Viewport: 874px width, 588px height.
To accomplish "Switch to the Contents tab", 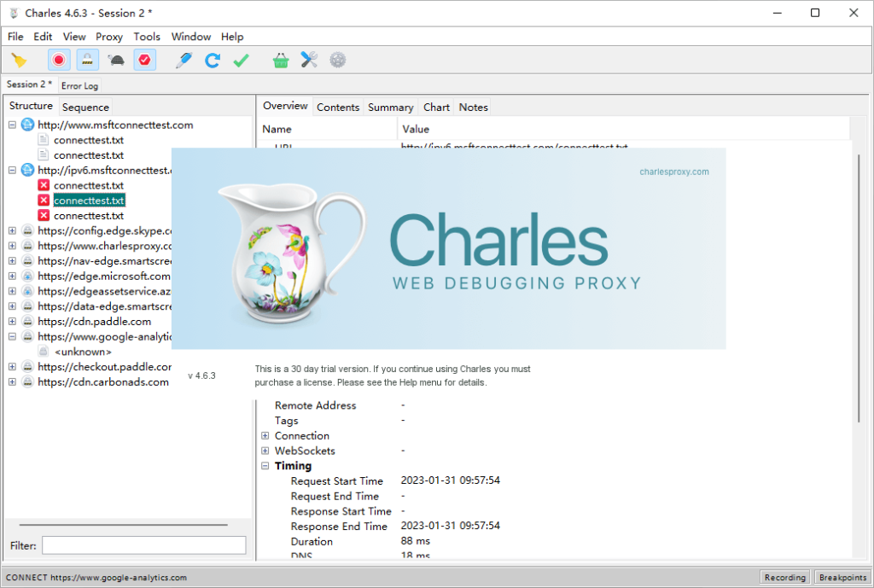I will tap(338, 107).
